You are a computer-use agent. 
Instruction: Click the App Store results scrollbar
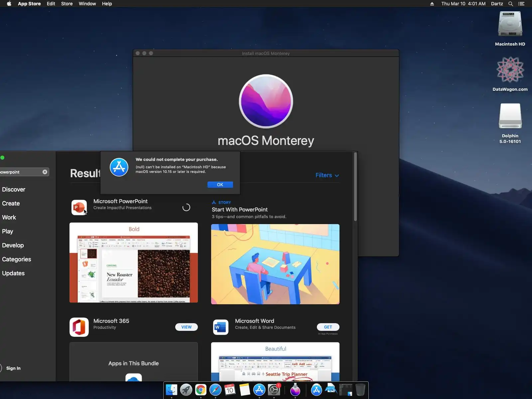coord(355,187)
